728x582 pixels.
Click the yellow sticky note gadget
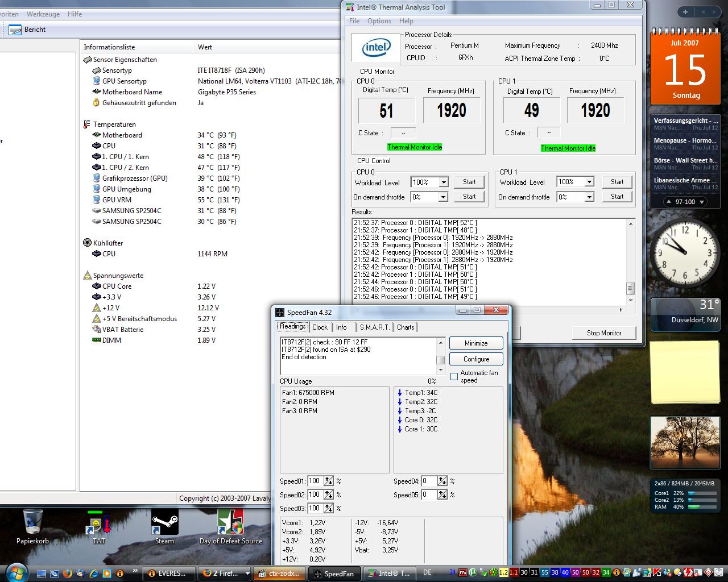point(685,372)
